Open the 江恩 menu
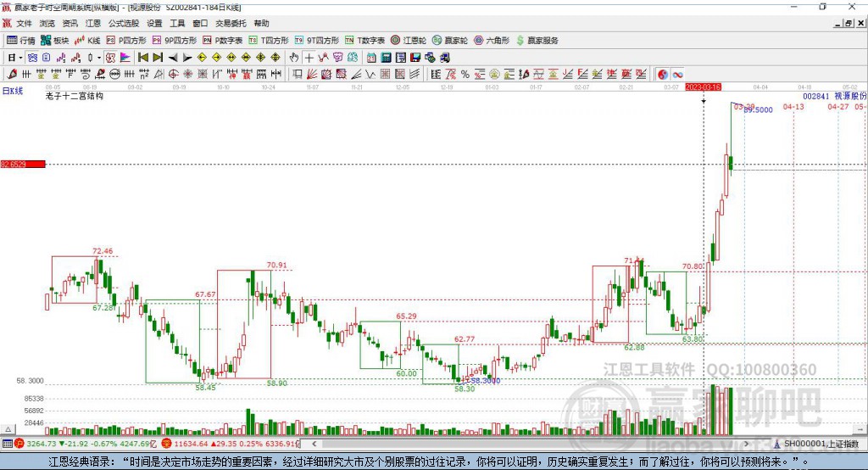 (93, 23)
